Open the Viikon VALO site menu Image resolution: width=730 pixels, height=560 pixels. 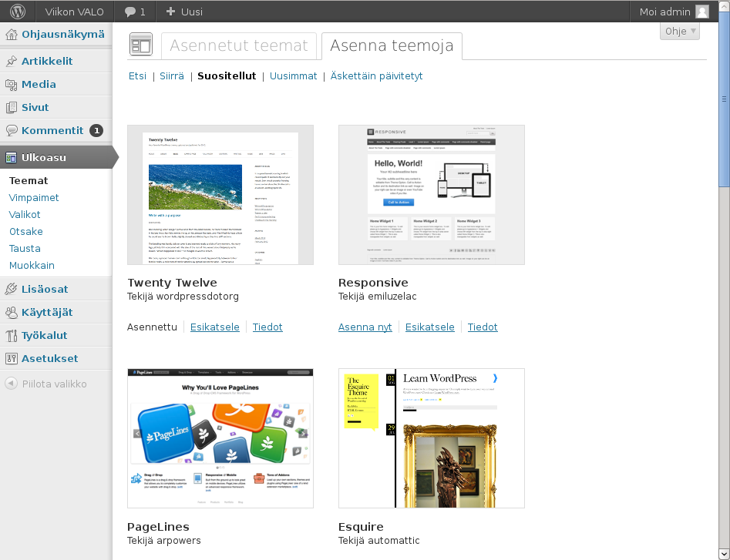tap(75, 12)
